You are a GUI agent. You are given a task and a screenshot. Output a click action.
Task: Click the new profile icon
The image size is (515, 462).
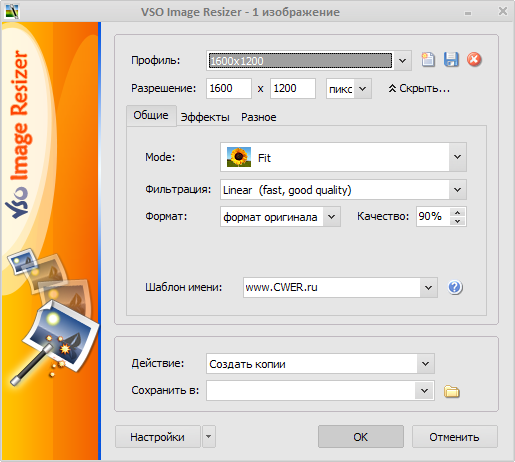(x=428, y=60)
